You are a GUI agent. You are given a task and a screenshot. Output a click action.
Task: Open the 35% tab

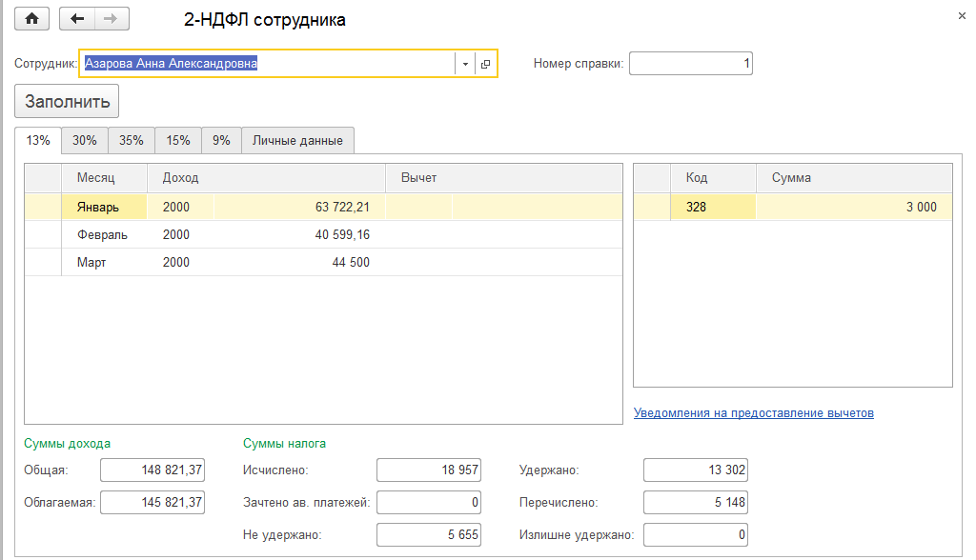click(x=132, y=140)
